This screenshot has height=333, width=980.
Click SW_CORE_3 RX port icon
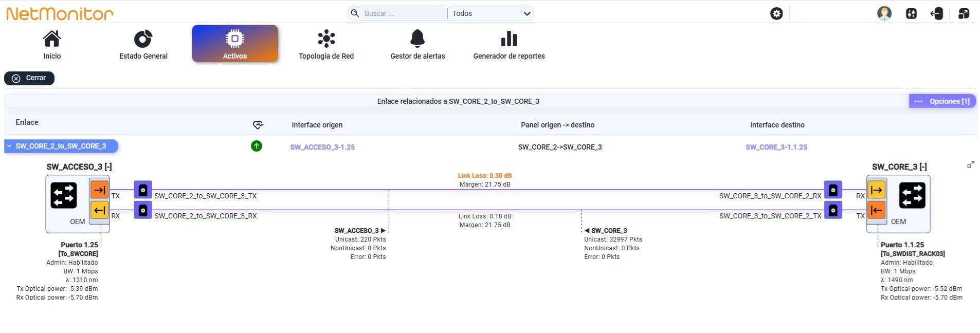coord(877,190)
